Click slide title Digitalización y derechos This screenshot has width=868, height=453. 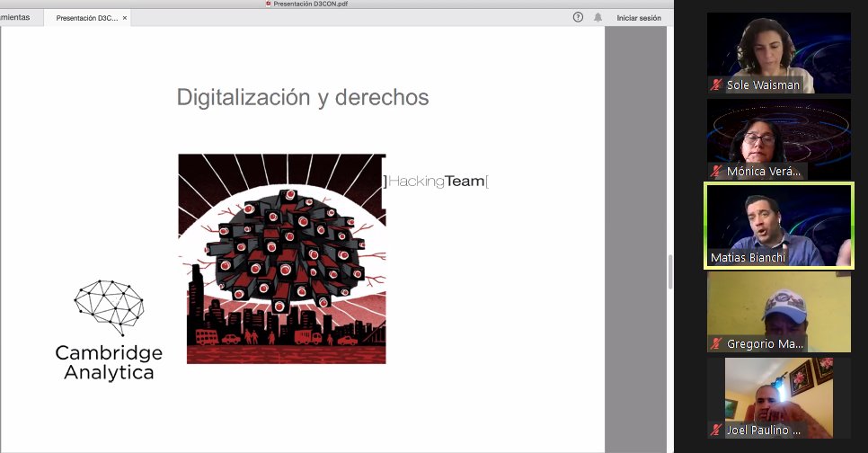click(303, 97)
